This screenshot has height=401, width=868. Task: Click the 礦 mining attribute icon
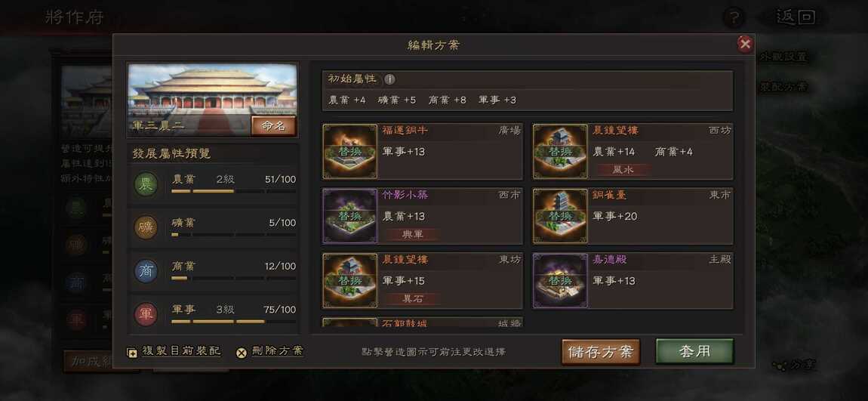146,227
